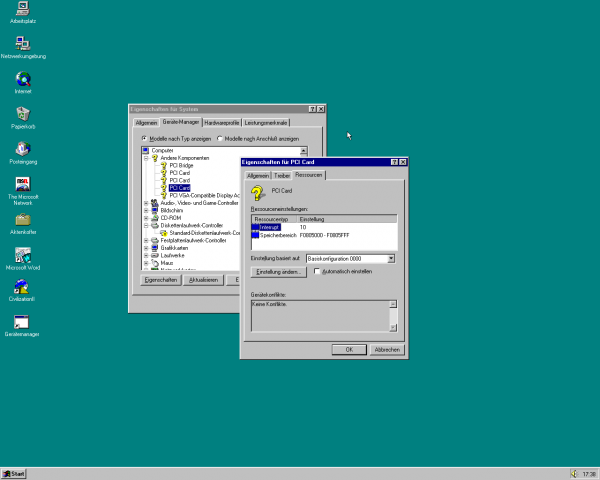Click help button in System window title bar
The width and height of the screenshot is (600, 480).
tap(313, 109)
